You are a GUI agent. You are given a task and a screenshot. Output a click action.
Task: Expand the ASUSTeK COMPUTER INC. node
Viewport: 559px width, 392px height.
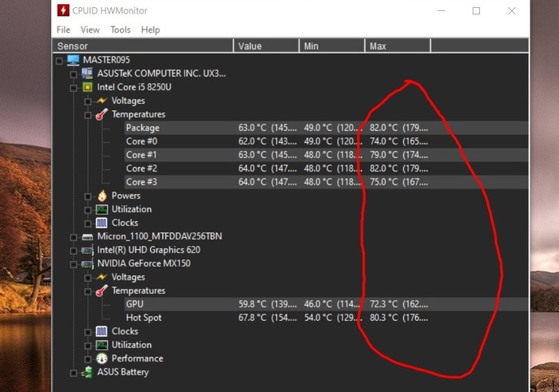[x=73, y=74]
